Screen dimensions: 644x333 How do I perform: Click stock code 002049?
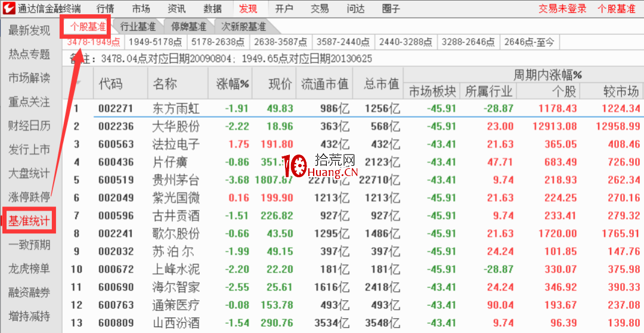click(116, 198)
